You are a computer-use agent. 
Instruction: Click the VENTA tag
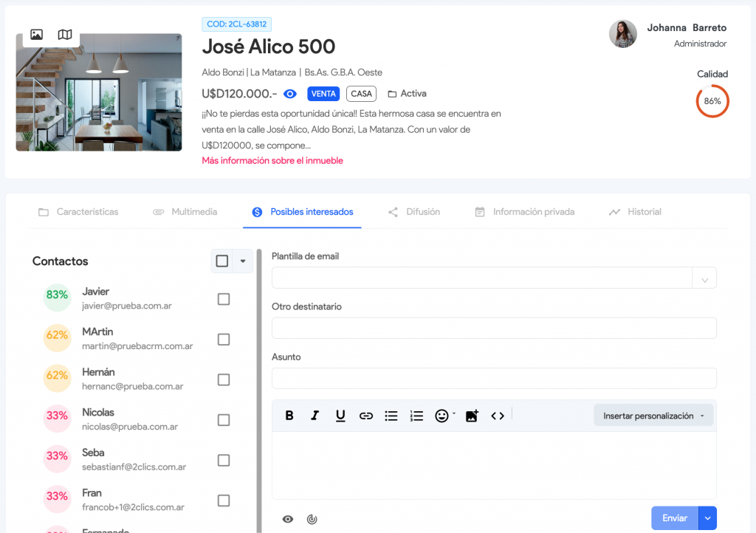click(323, 94)
